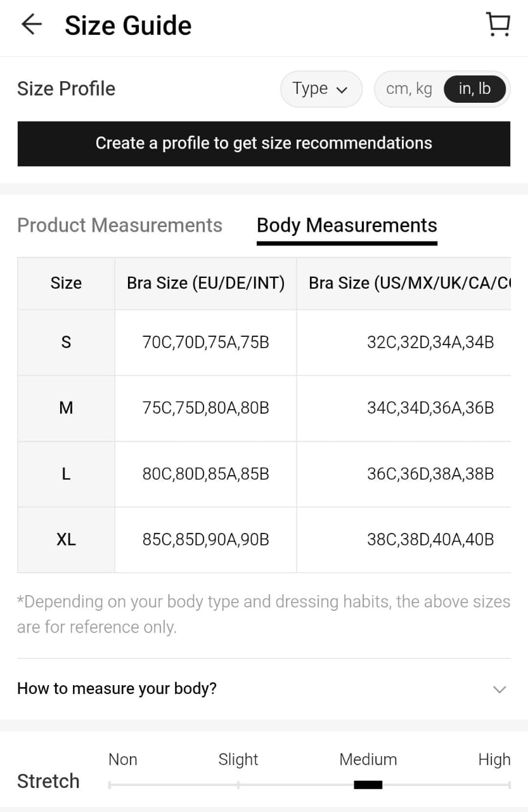
Task: Tap the L size row label
Action: pos(66,474)
